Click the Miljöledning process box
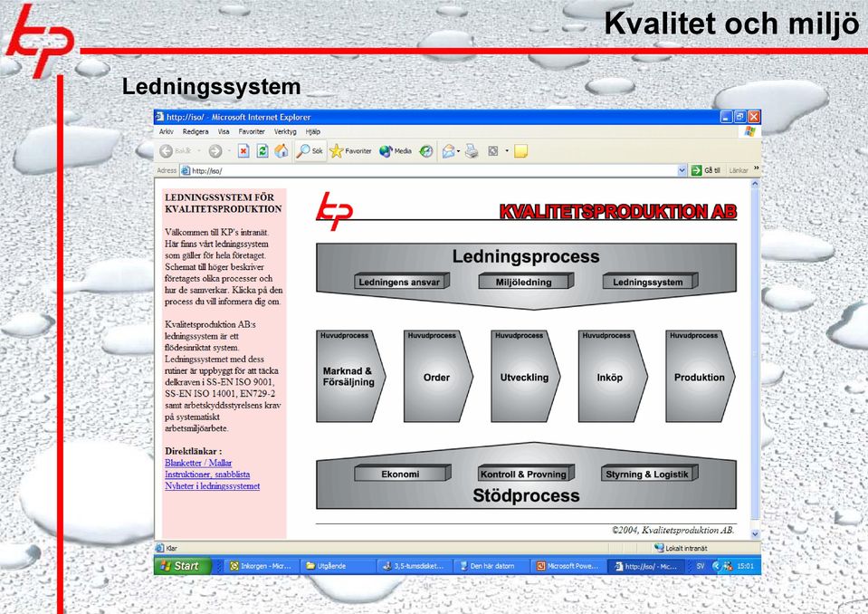 click(526, 282)
